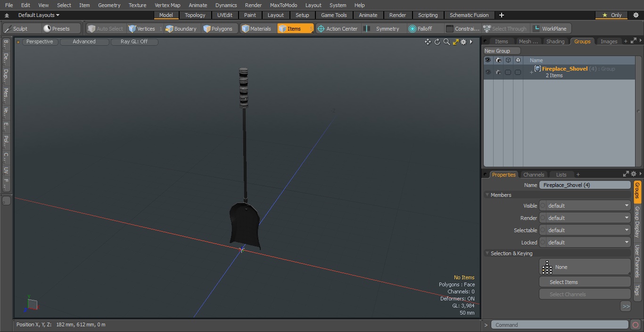Click the Select Items button

click(585, 282)
